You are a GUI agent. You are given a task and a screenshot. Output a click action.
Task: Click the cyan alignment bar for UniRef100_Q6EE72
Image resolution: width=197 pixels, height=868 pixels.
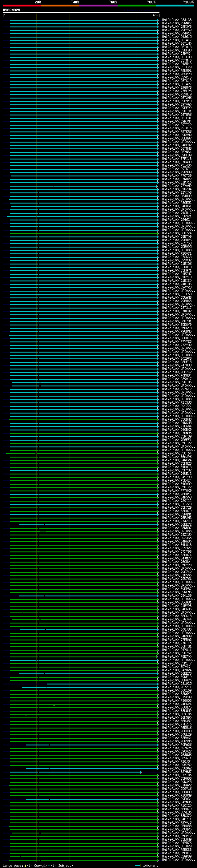tap(88, 524)
